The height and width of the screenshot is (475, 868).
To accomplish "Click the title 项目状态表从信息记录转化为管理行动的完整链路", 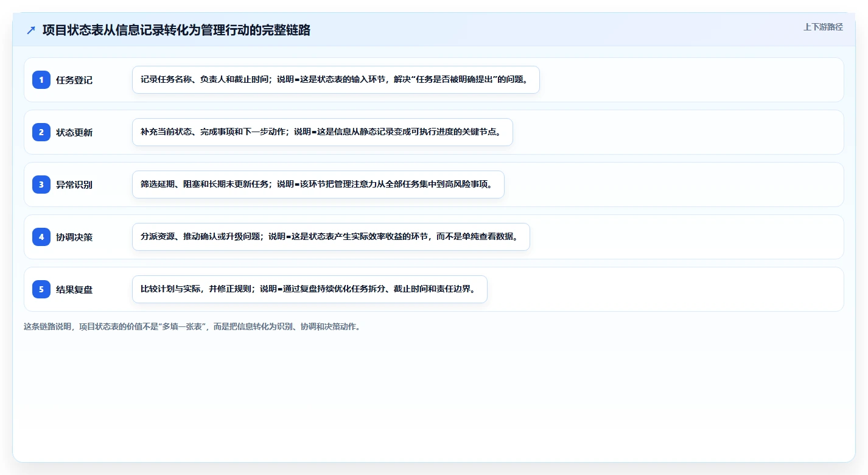I will click(x=177, y=30).
